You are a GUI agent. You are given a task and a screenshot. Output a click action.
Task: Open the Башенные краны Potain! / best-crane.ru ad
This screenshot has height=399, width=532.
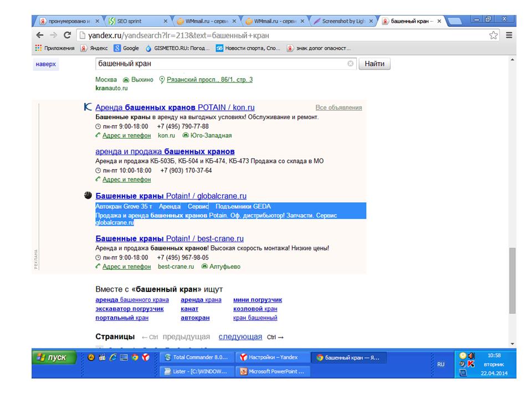coord(170,238)
